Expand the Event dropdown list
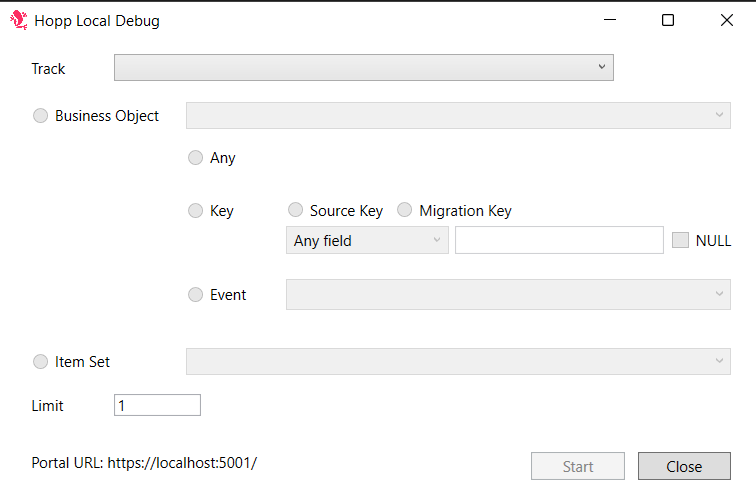This screenshot has height=504, width=756. [508, 294]
